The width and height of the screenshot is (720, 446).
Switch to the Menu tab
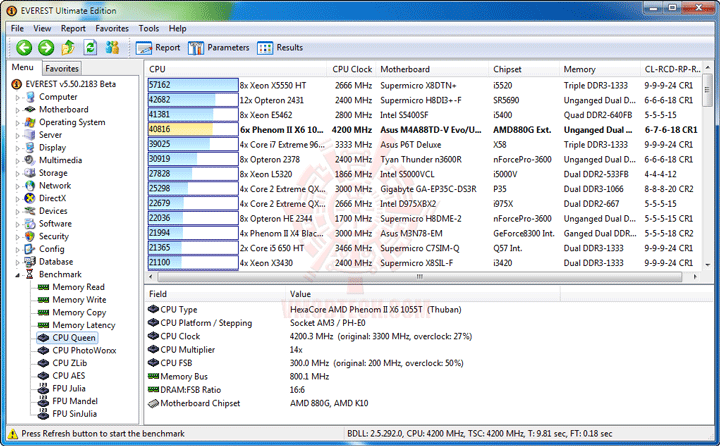pyautogui.click(x=22, y=68)
